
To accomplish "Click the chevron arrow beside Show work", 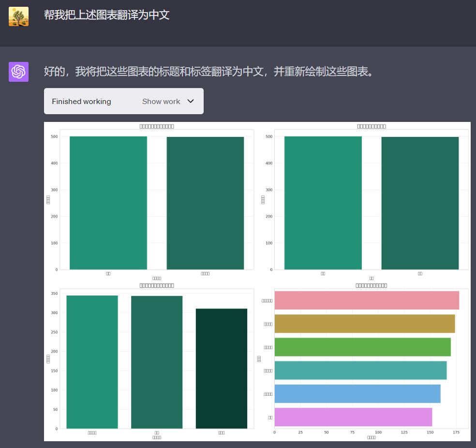I will tap(191, 101).
